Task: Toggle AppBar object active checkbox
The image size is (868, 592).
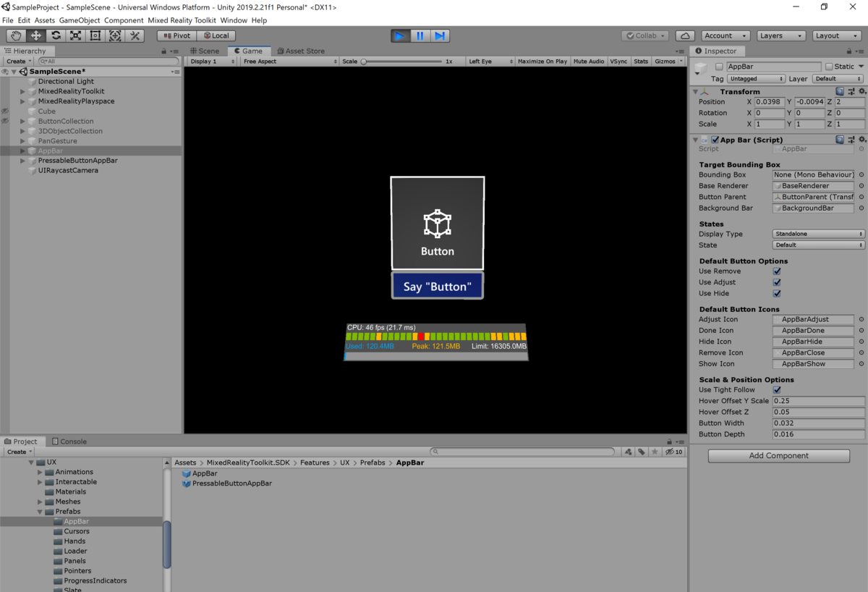Action: (x=719, y=67)
